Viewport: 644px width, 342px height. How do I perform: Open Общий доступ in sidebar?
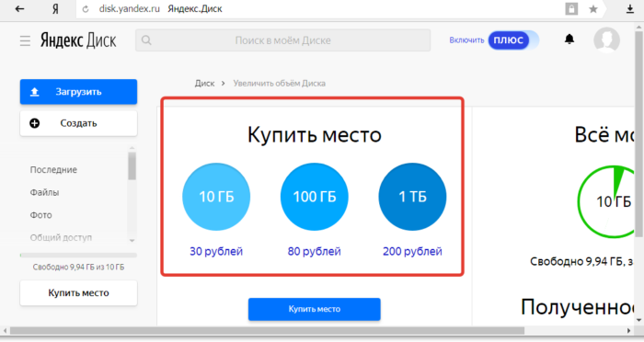(x=61, y=237)
